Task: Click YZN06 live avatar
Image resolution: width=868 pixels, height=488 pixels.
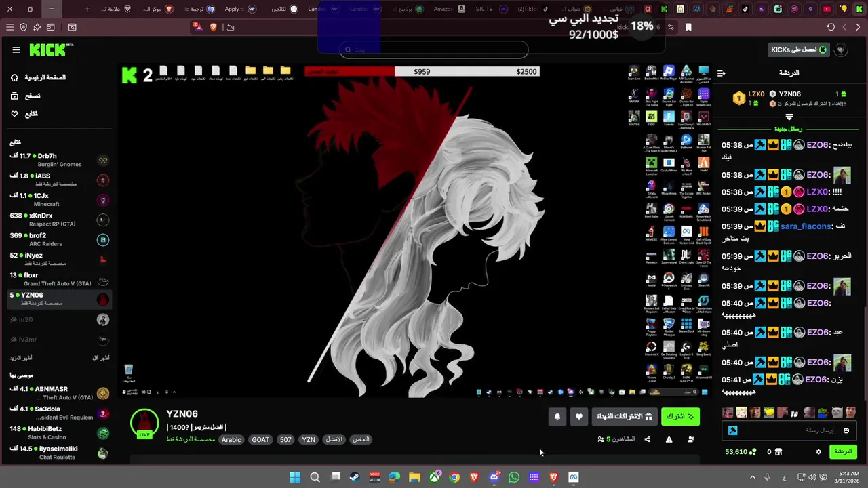Action: (144, 424)
